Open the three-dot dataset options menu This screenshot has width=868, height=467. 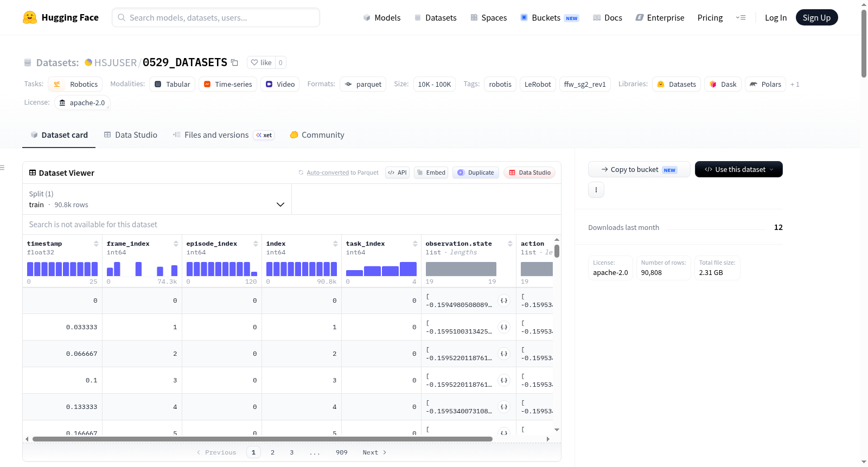596,190
